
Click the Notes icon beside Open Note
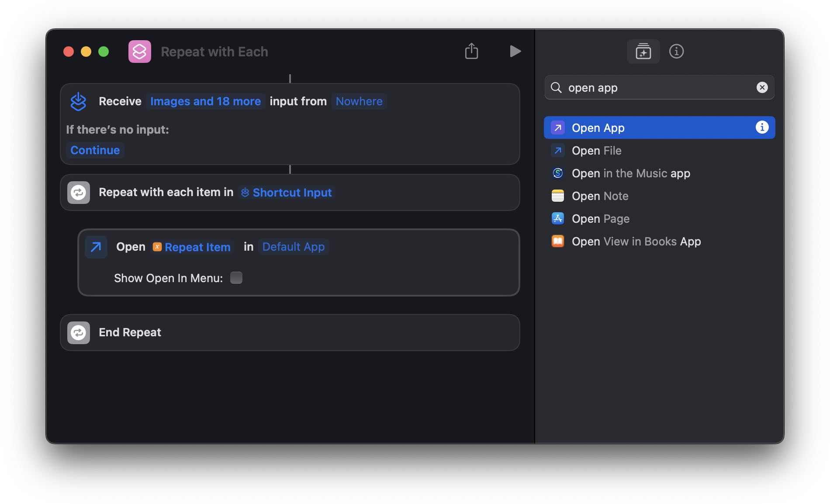[x=557, y=196]
